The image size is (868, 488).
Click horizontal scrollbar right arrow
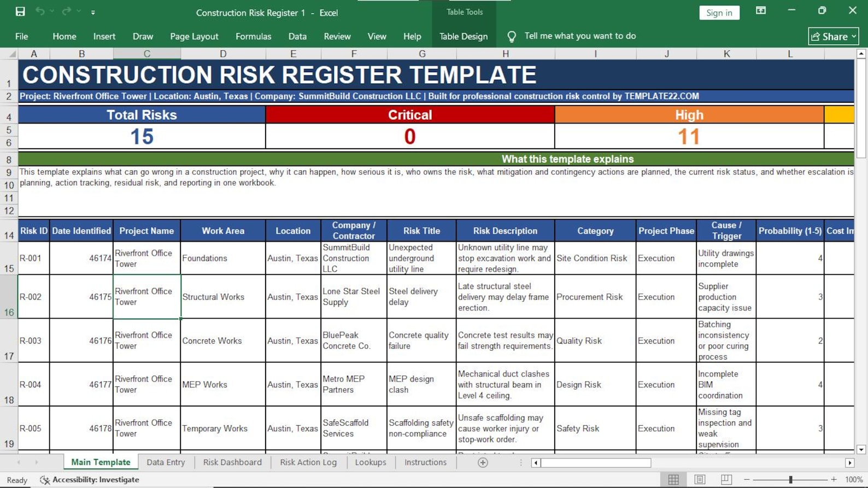[x=849, y=463]
